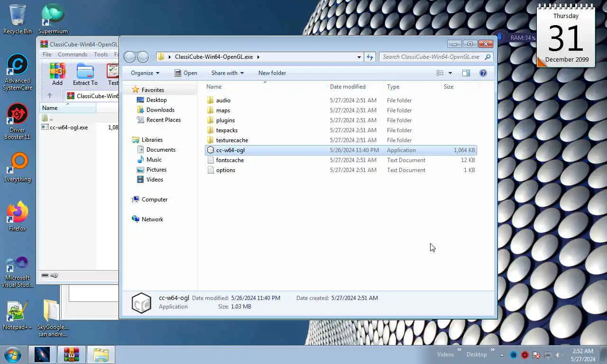Image resolution: width=607 pixels, height=364 pixels.
Task: Open Driver Booster 11 shortcut
Action: [18, 122]
